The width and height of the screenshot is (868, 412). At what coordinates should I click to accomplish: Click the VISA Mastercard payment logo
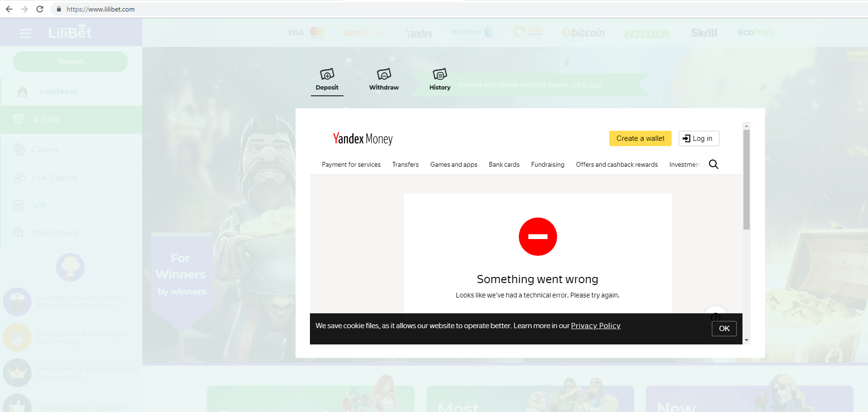[306, 33]
